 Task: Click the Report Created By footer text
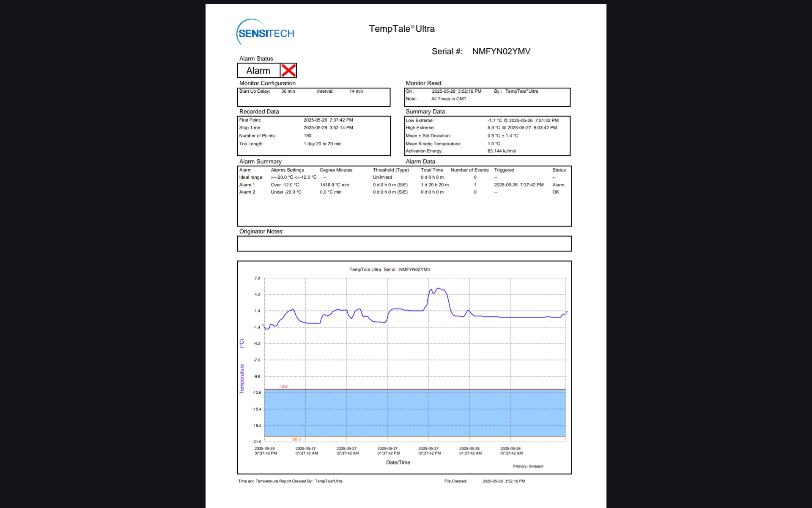290,481
